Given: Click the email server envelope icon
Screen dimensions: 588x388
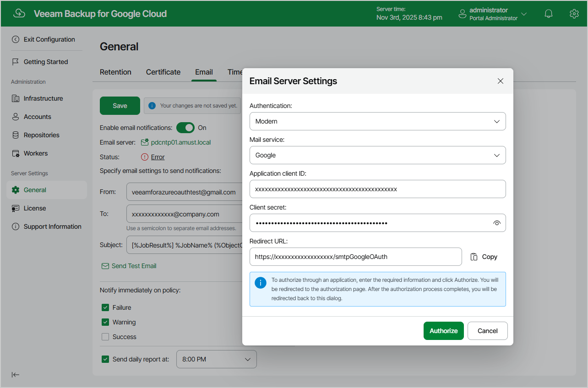Looking at the screenshot, I should click(145, 142).
